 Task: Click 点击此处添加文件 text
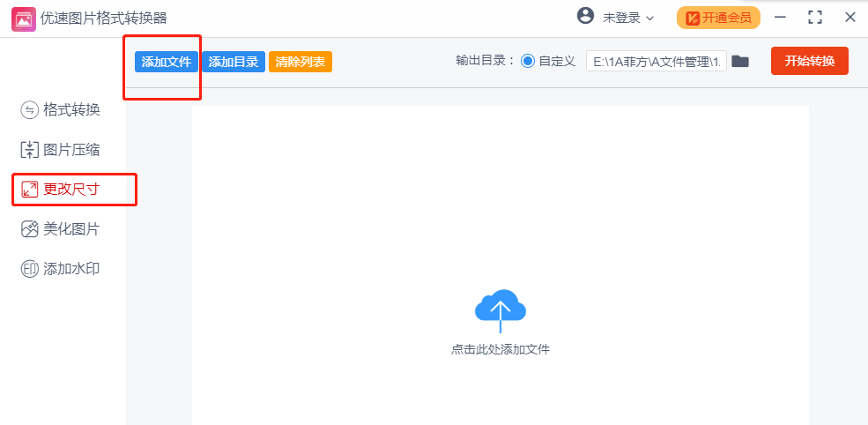(x=501, y=350)
